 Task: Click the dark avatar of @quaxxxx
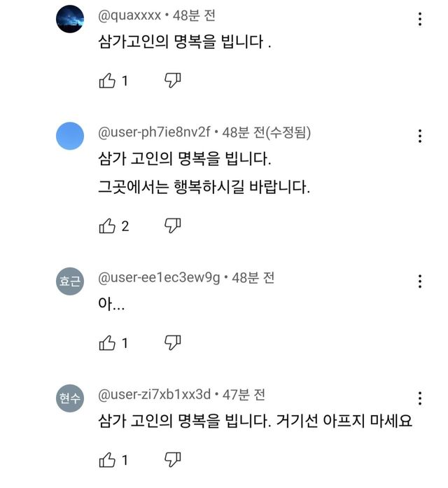click(69, 20)
